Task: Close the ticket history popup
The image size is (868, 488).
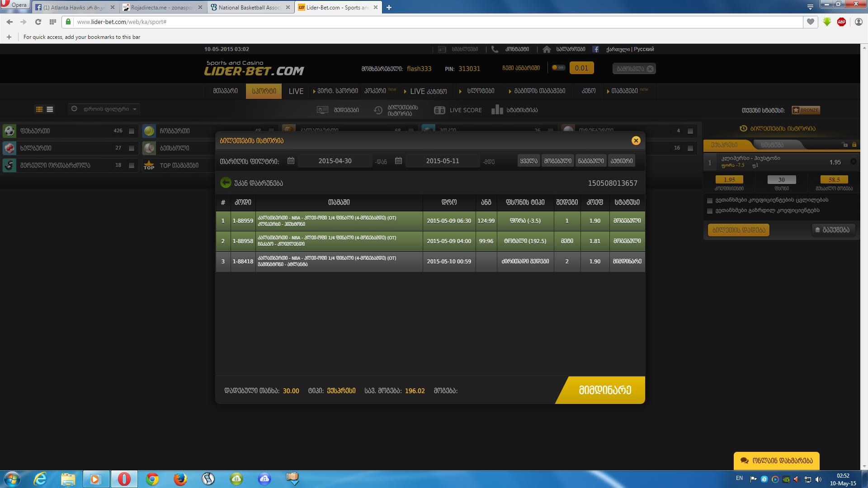Action: click(x=636, y=141)
